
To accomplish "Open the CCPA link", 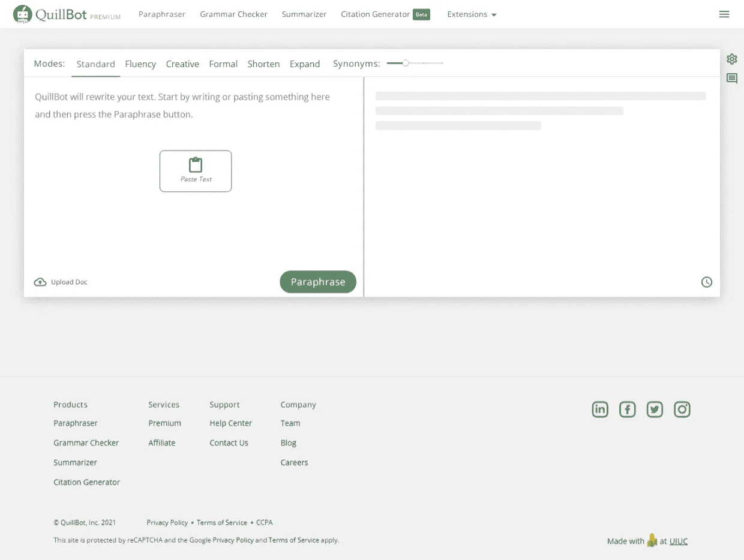I will point(265,523).
